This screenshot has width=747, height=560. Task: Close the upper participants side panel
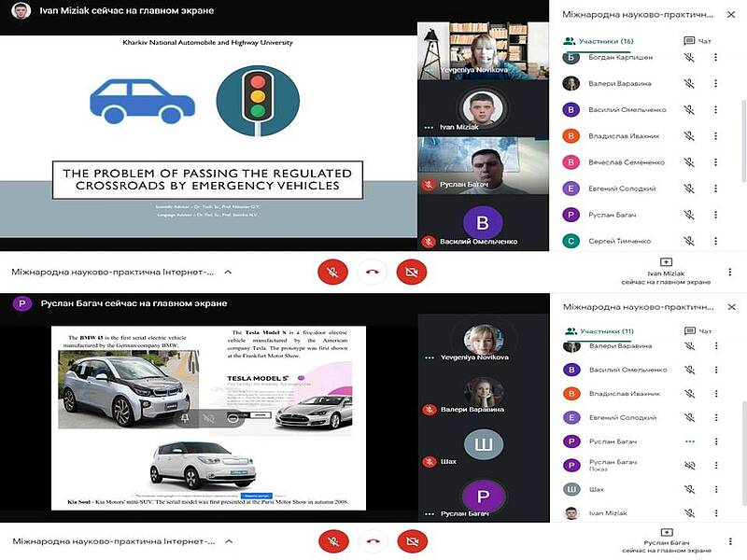pyautogui.click(x=731, y=15)
